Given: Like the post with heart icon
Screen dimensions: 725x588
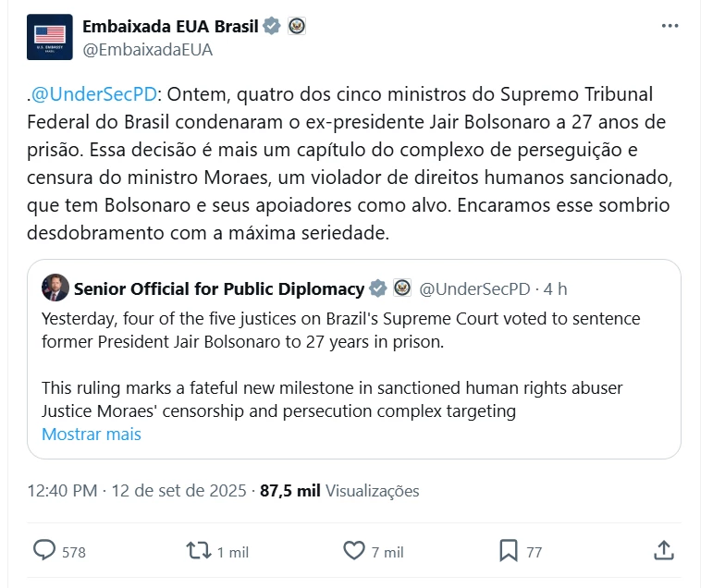Looking at the screenshot, I should pos(354,551).
